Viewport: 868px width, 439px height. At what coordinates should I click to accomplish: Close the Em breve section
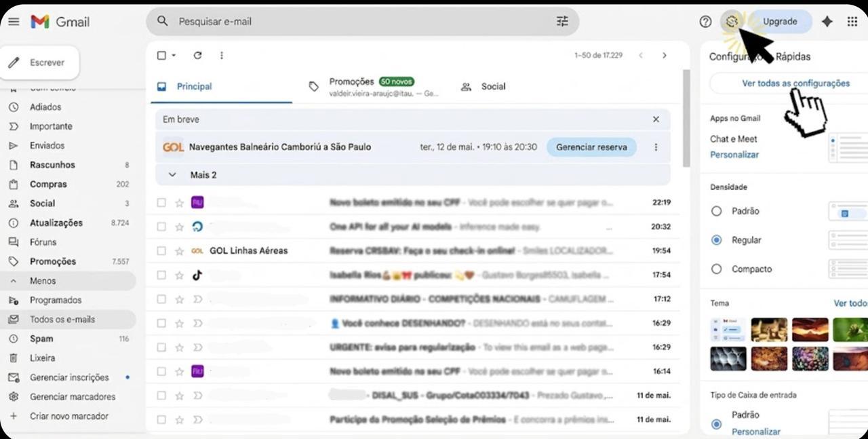pyautogui.click(x=656, y=119)
